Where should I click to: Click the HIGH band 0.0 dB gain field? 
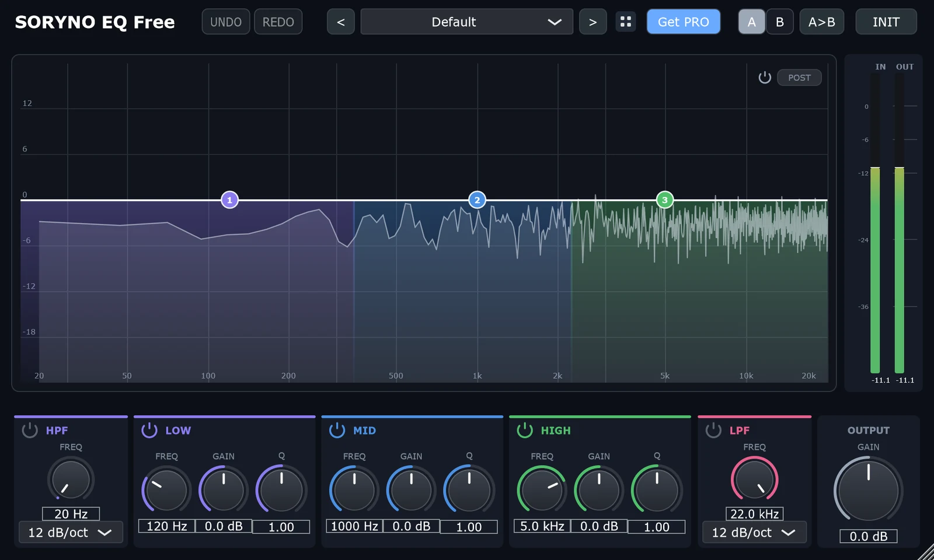pos(599,526)
